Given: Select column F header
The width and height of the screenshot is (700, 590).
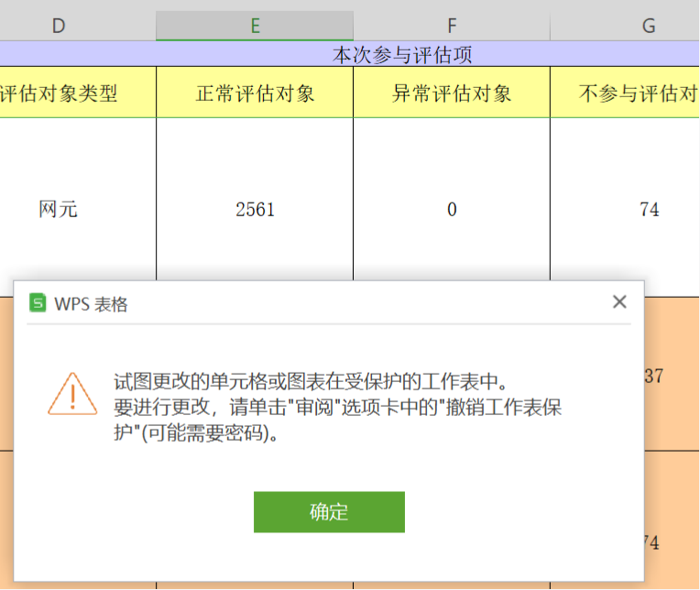Looking at the screenshot, I should coord(452,26).
